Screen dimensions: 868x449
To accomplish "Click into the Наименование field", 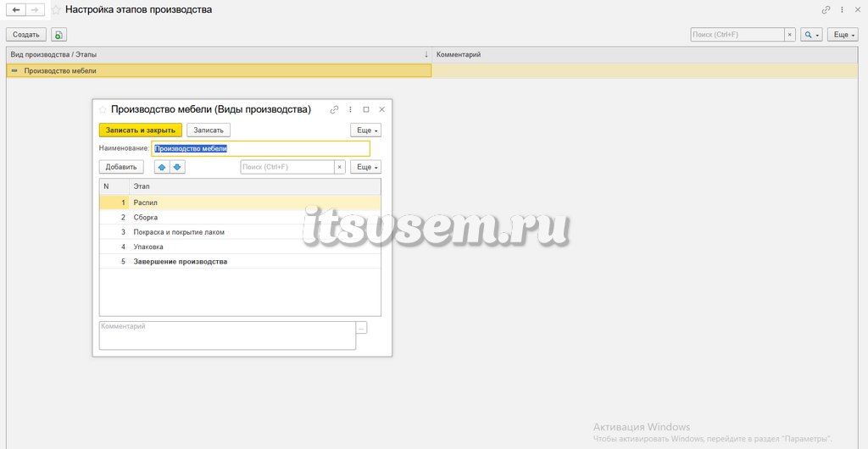I will click(x=261, y=148).
